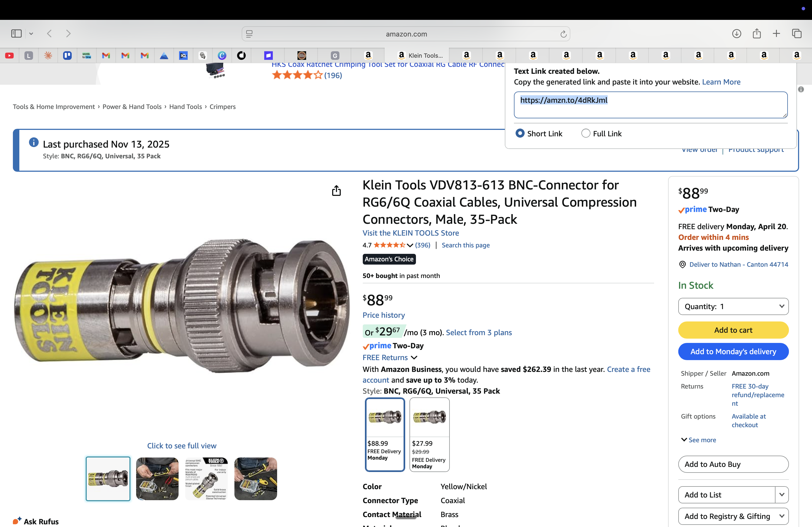This screenshot has width=812, height=527.
Task: Switch to the blue triangle pinned tab
Action: click(x=164, y=55)
